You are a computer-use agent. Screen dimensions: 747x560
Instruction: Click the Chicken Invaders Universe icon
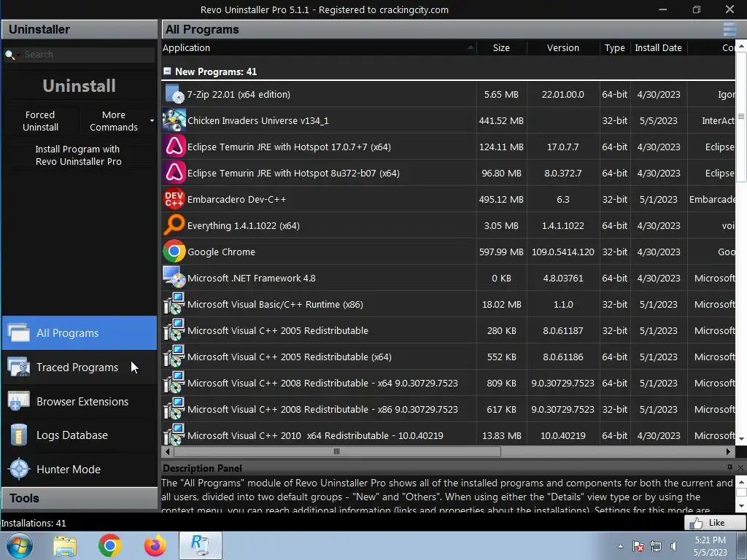pyautogui.click(x=174, y=120)
